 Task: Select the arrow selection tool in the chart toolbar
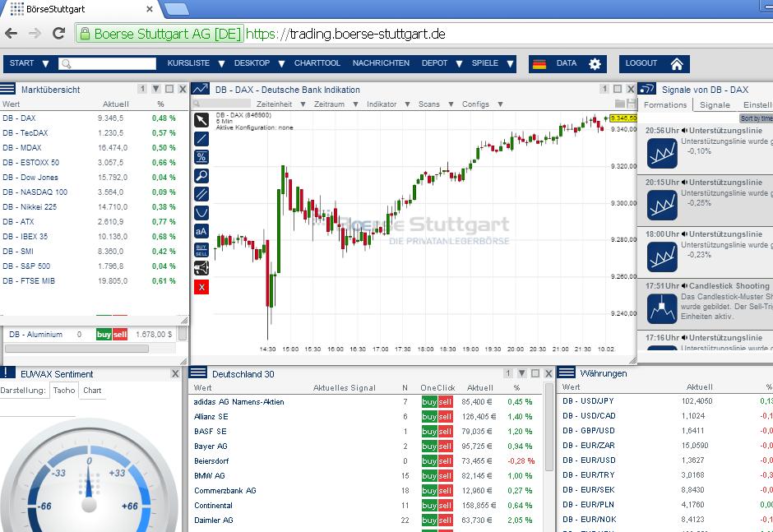[201, 122]
